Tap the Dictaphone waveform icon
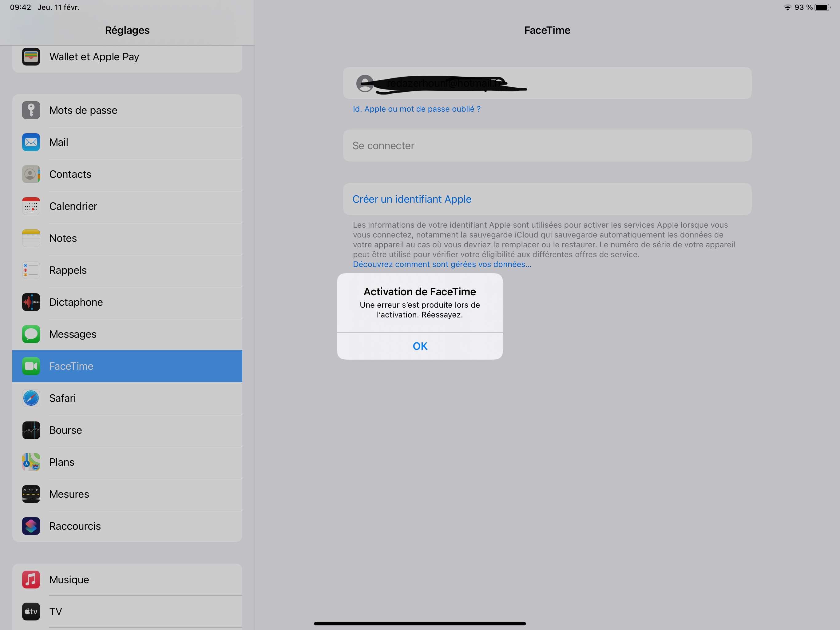 click(31, 302)
